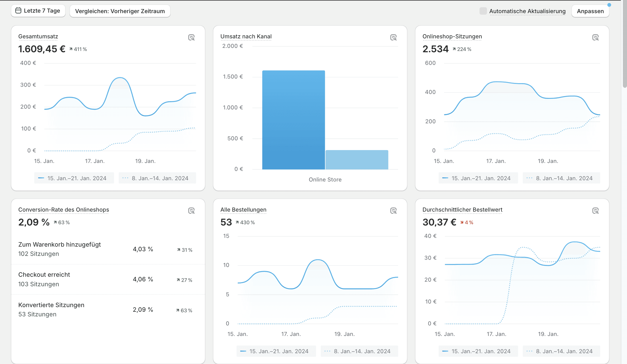Click blue notification dot near Anpassen
627x364 pixels.
[x=609, y=5]
